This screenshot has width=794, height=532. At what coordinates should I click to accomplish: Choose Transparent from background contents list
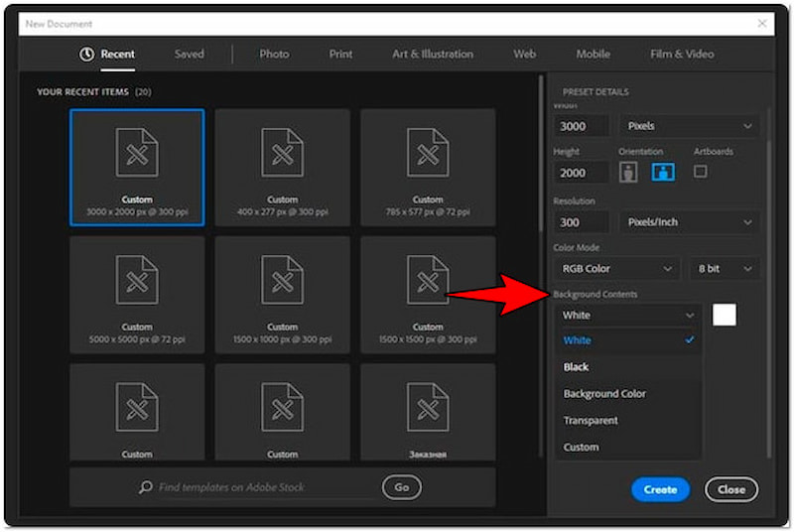tap(591, 420)
